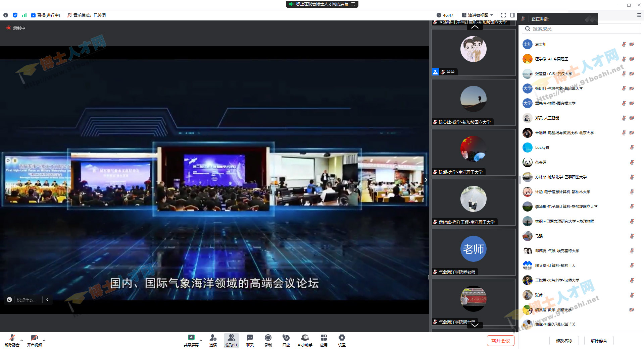Click the 录制中 recording indicator

click(x=16, y=28)
